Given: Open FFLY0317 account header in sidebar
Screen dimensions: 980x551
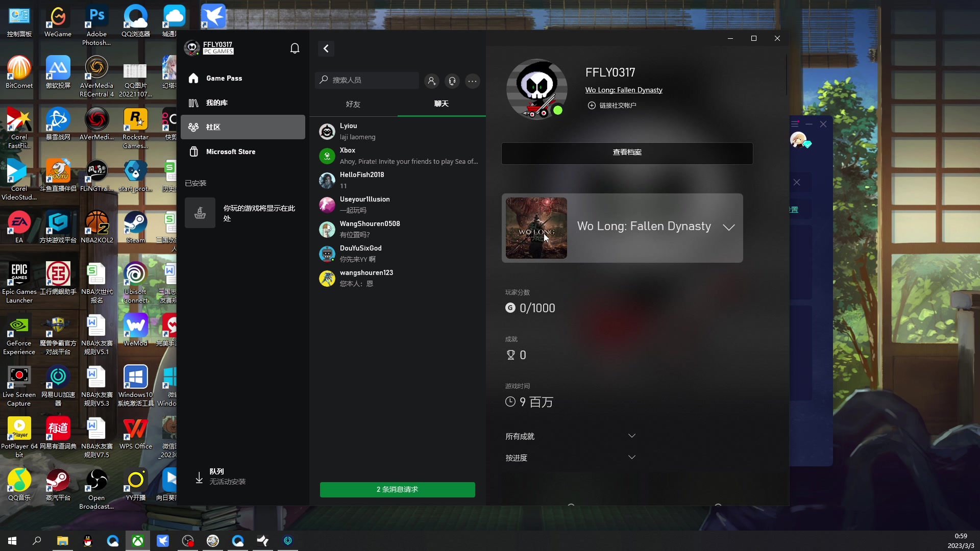Looking at the screenshot, I should pyautogui.click(x=209, y=48).
